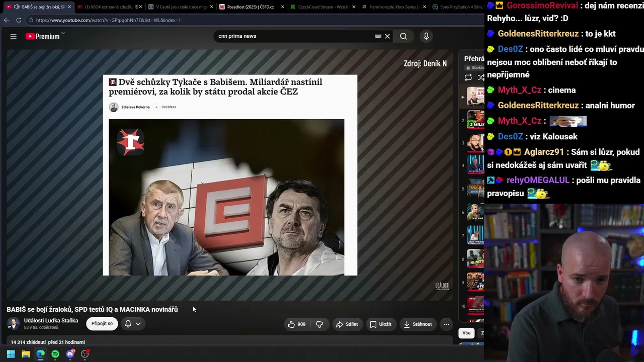Start voice search with the microphone

(x=426, y=36)
